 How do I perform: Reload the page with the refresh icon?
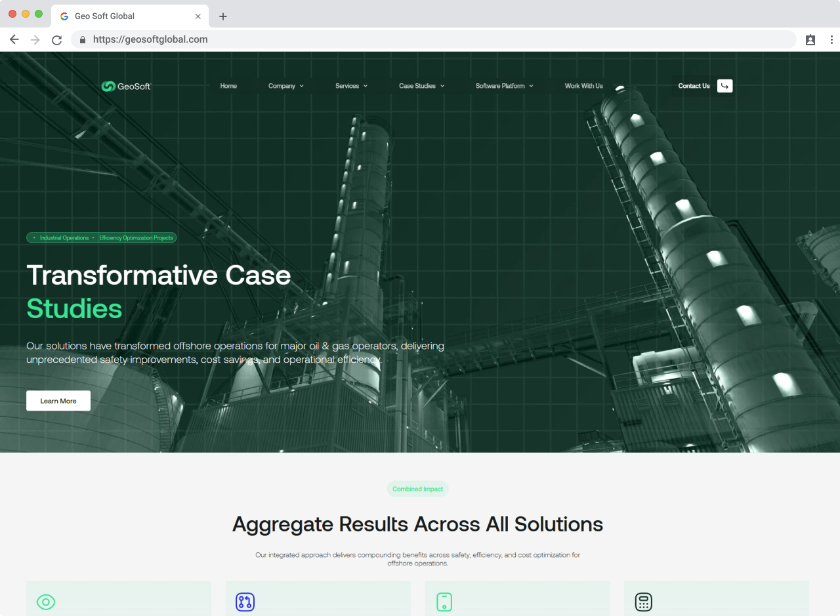[56, 40]
